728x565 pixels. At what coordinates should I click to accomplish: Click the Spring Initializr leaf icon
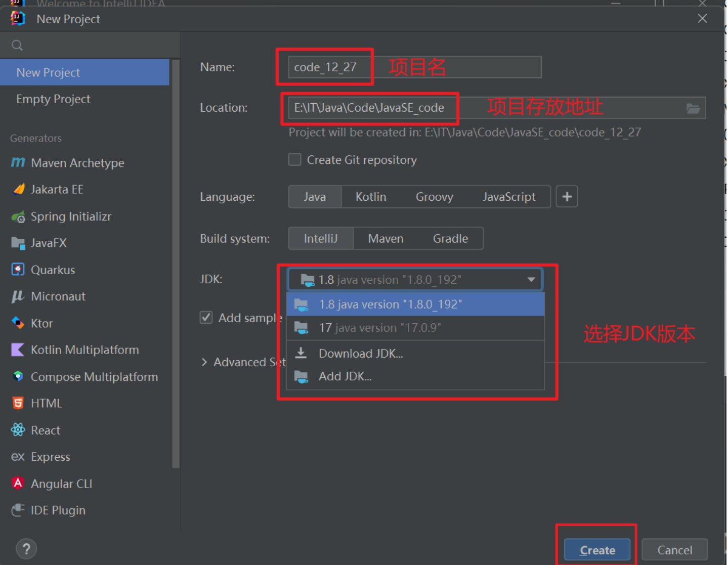(x=18, y=216)
